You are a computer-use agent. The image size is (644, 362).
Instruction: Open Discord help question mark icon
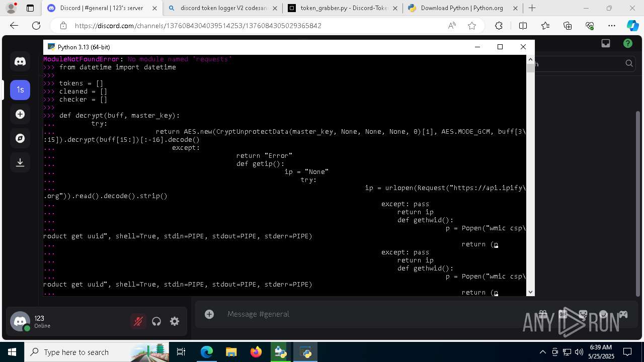628,43
